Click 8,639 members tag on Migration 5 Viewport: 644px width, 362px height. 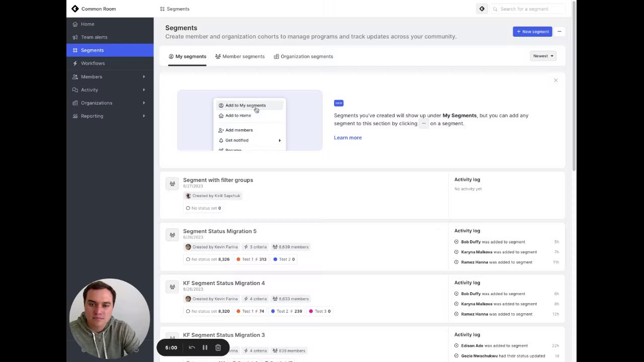tap(290, 247)
